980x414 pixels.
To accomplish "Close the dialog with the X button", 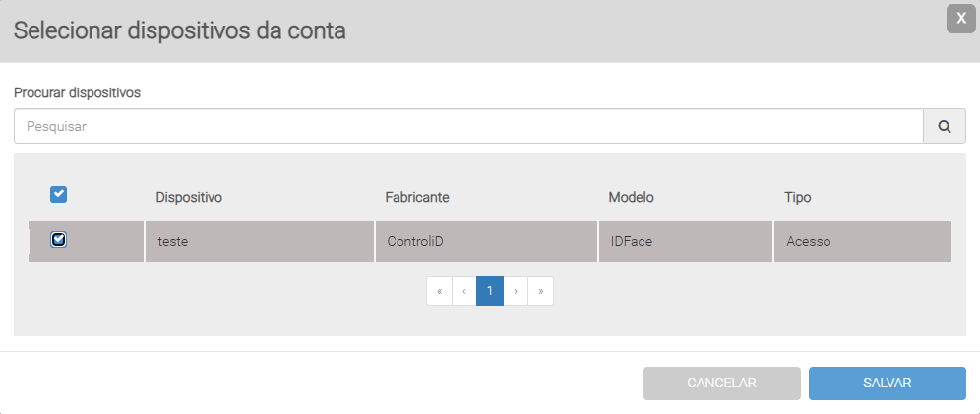I will 960,19.
